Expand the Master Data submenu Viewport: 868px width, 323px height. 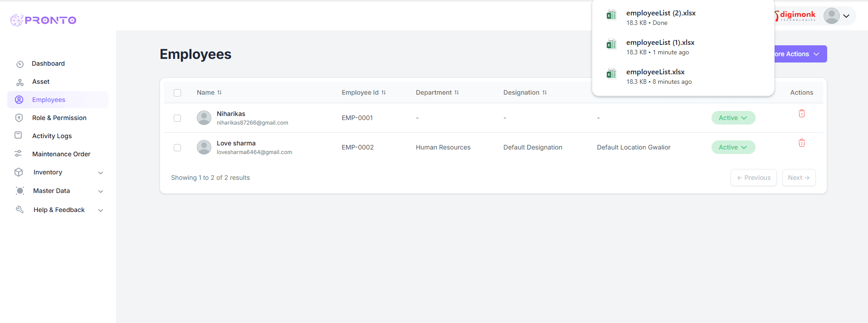pyautogui.click(x=101, y=191)
